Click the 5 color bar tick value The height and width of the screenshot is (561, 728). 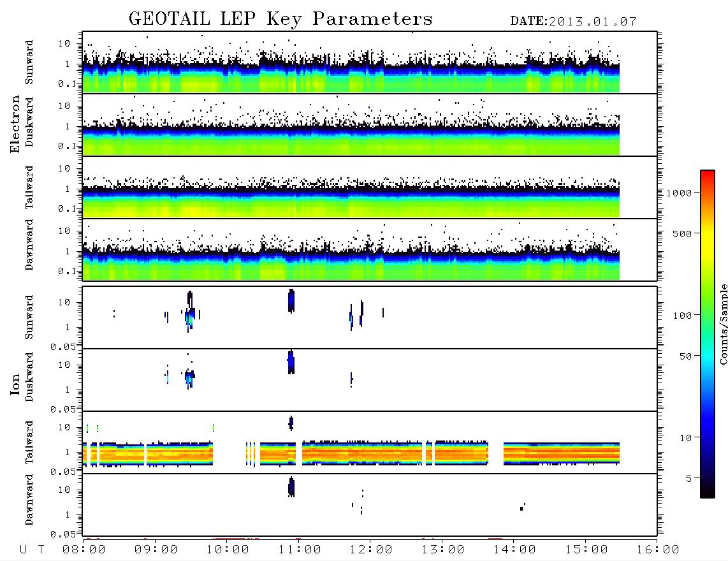click(x=689, y=479)
